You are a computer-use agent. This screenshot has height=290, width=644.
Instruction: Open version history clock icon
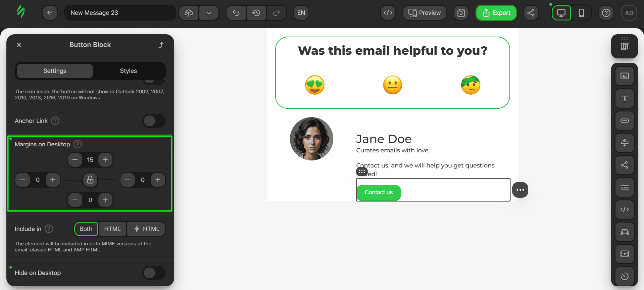(256, 13)
